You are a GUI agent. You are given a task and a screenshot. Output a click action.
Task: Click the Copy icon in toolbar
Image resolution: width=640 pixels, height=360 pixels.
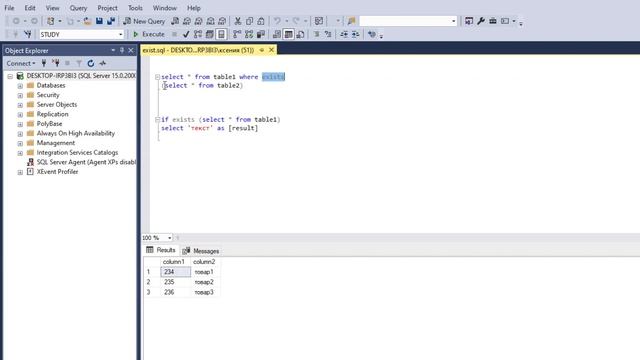249,21
